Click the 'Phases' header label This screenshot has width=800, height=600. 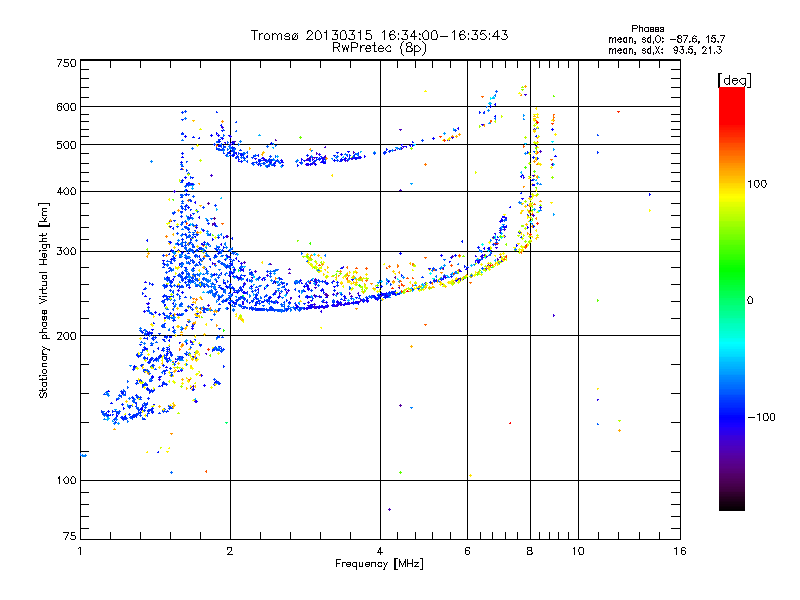[x=647, y=29]
